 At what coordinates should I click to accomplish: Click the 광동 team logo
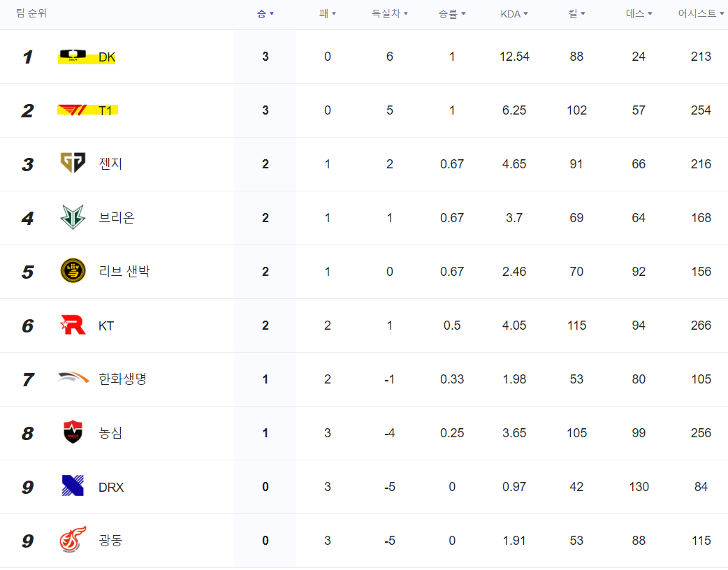(72, 541)
